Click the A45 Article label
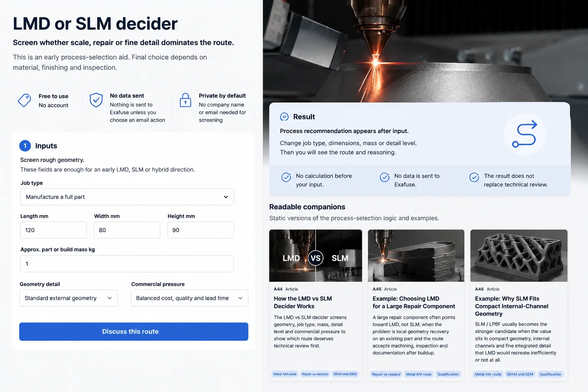 click(x=385, y=289)
